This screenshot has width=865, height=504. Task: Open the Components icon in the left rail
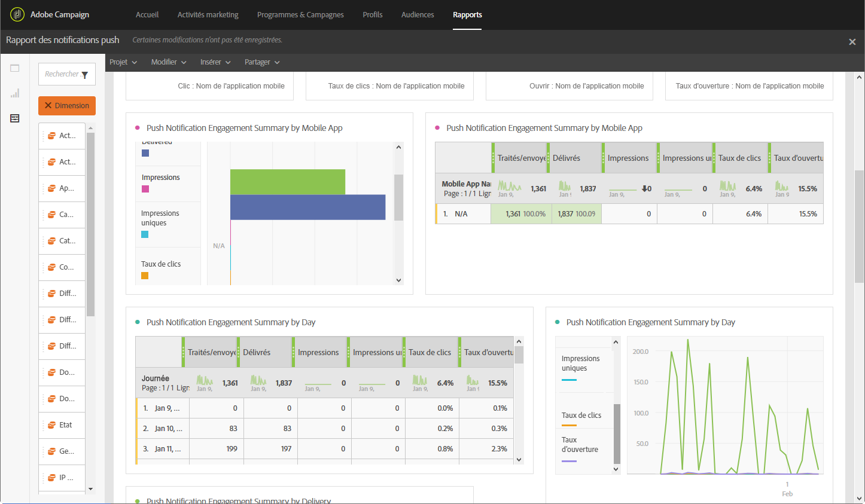pyautogui.click(x=15, y=118)
